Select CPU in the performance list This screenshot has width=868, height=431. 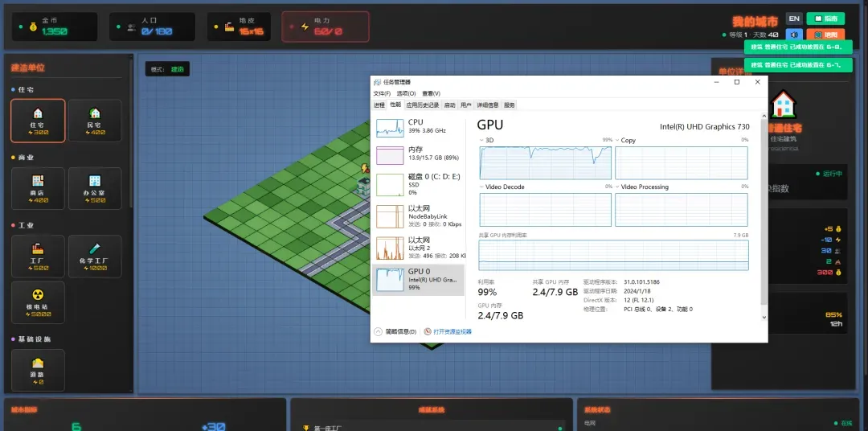[418, 126]
